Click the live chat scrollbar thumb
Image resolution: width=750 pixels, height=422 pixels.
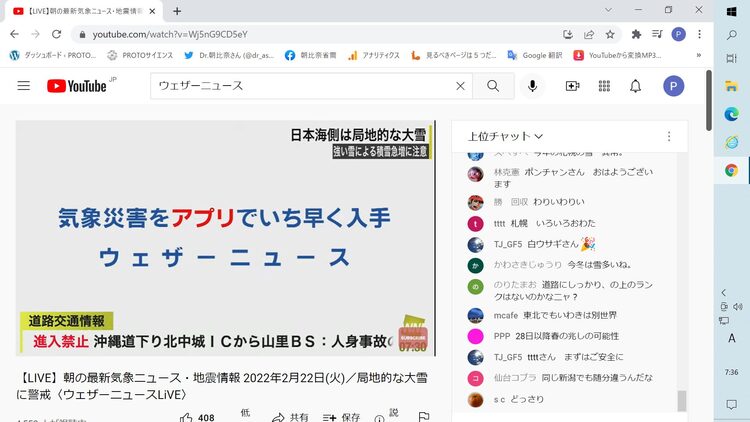[x=682, y=401]
